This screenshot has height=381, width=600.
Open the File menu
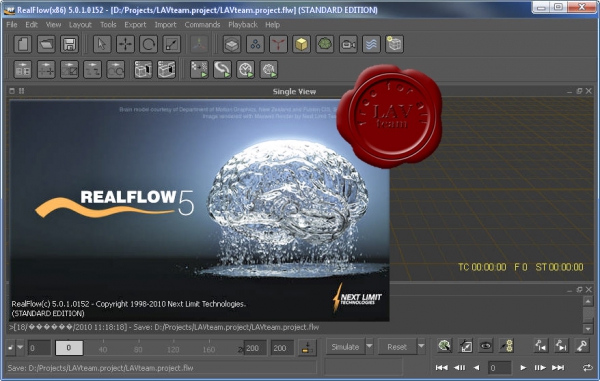(12, 24)
